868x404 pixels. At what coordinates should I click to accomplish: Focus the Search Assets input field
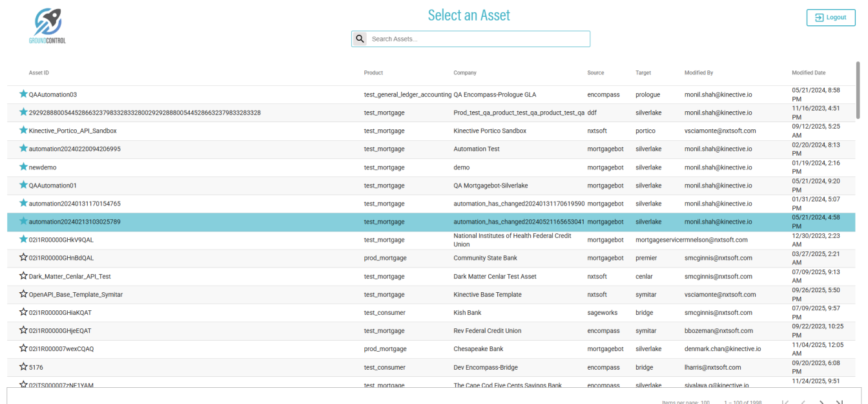478,39
